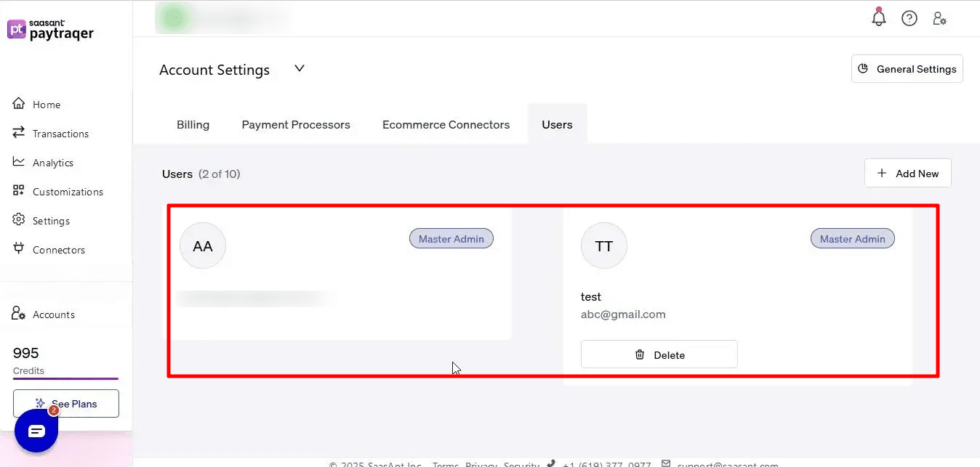Image resolution: width=980 pixels, height=467 pixels.
Task: Click the Add New button
Action: [907, 173]
